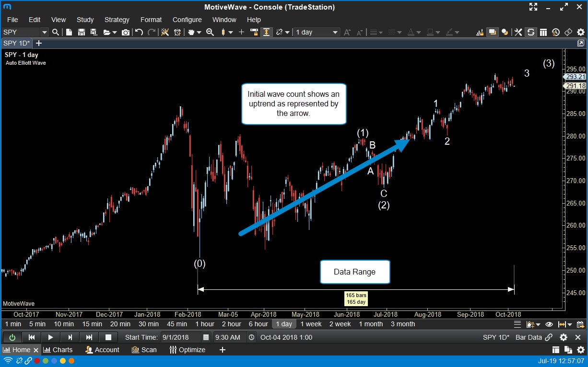Open the alarm clock alerts icon
The image size is (588, 367).
pos(177,32)
